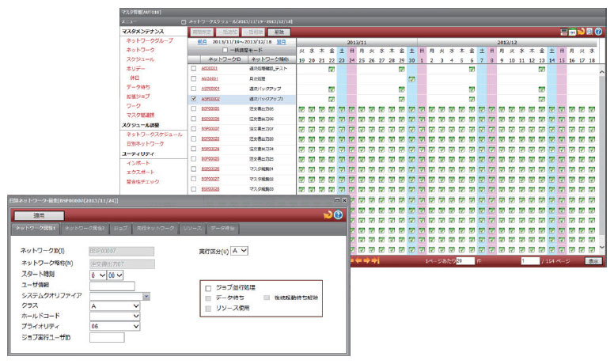Click the leftmost list-view icon in the main toolbar
The height and width of the screenshot is (364, 614).
tap(566, 32)
